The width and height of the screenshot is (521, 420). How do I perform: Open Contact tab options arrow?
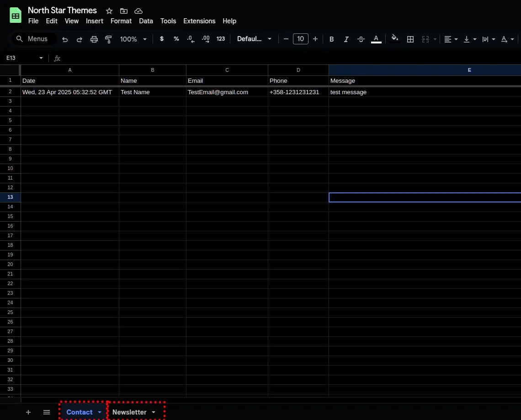click(99, 412)
